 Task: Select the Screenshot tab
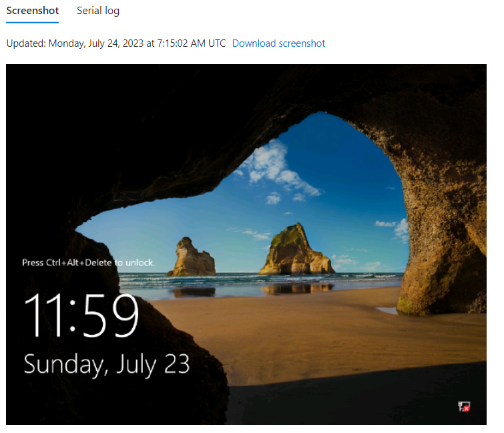pyautogui.click(x=33, y=11)
